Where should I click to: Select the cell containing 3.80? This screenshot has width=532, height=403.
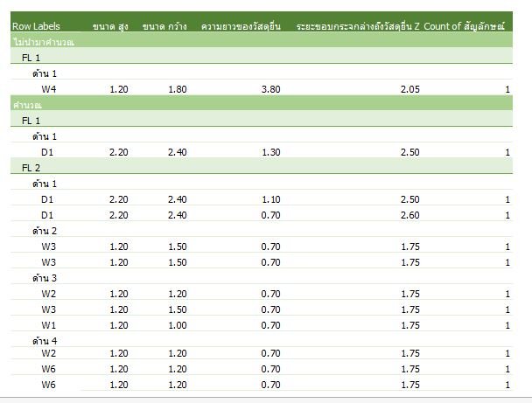click(270, 89)
